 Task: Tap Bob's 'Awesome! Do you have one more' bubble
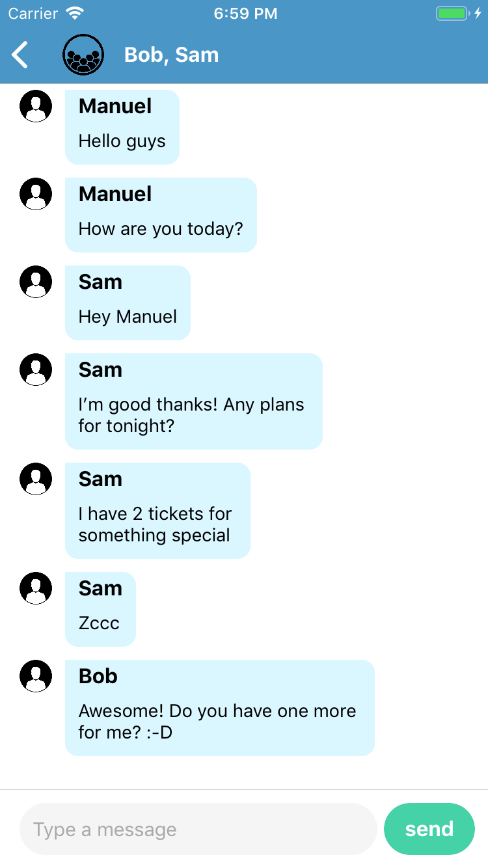pyautogui.click(x=220, y=709)
